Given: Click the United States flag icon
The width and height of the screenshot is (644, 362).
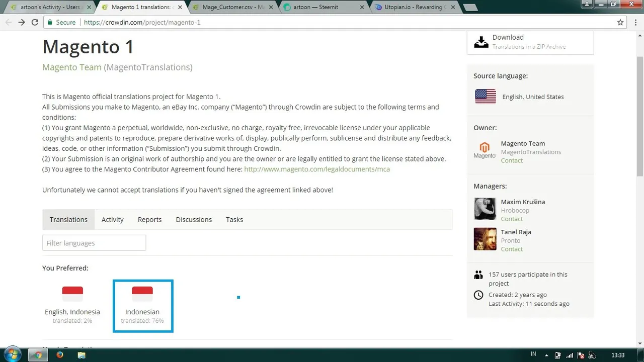Looking at the screenshot, I should pos(485,97).
